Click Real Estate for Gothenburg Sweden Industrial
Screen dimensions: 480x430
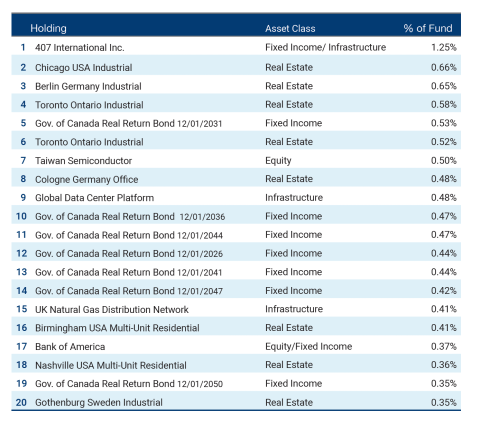[289, 402]
